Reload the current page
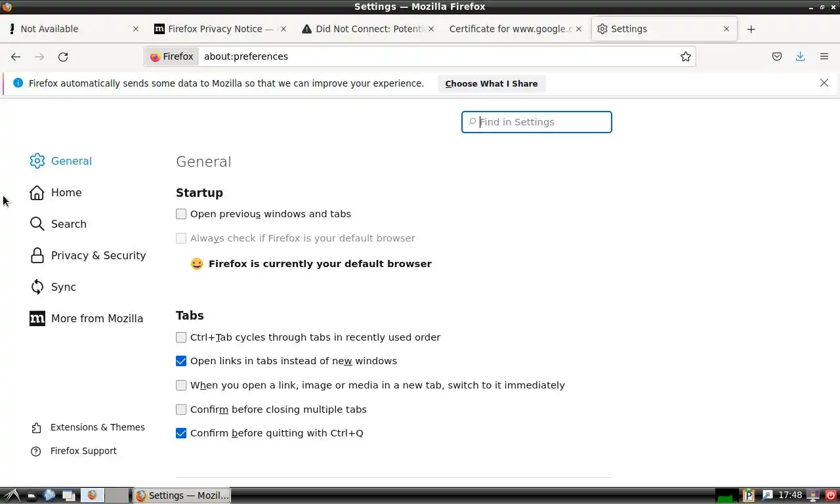Image resolution: width=840 pixels, height=504 pixels. coord(63,56)
